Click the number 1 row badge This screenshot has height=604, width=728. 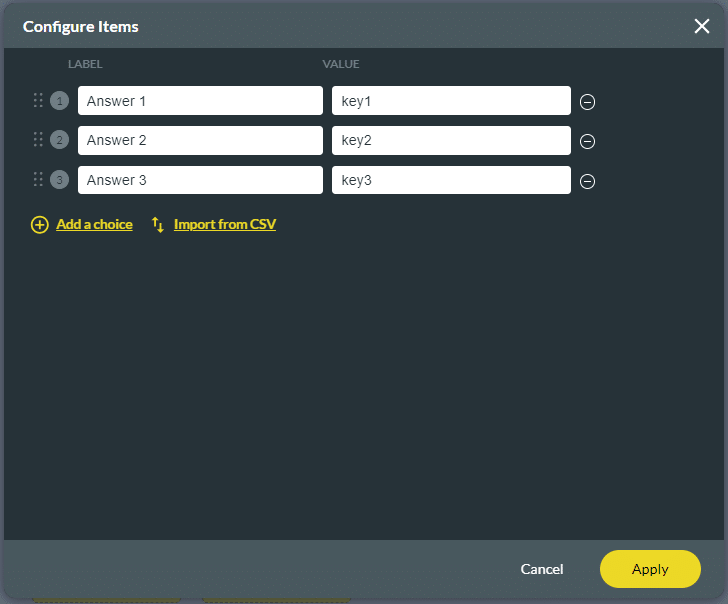click(x=59, y=100)
